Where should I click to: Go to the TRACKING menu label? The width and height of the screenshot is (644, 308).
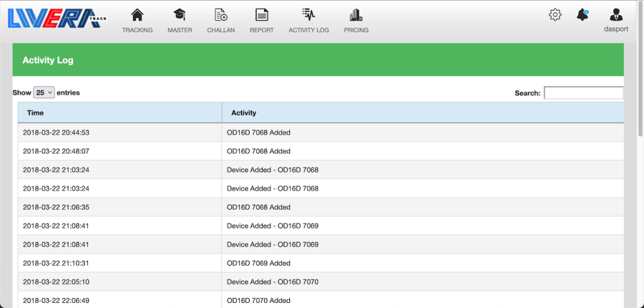[x=137, y=30]
